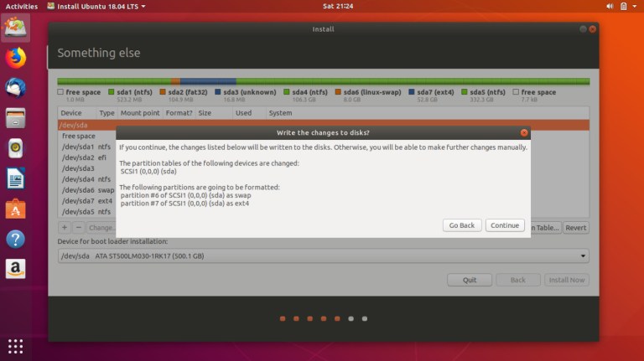Select the /dev/sda7 ext4 row
Image resolution: width=644 pixels, height=361 pixels.
pos(87,201)
